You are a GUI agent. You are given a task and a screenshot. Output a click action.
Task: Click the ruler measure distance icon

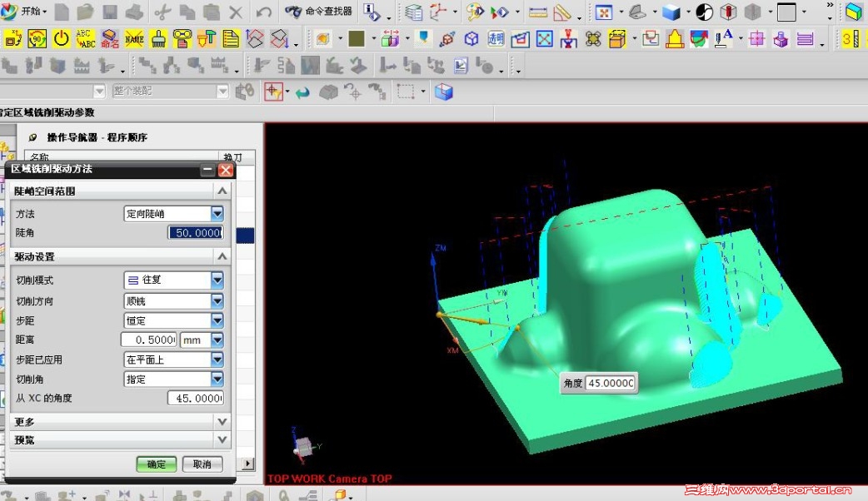click(537, 12)
